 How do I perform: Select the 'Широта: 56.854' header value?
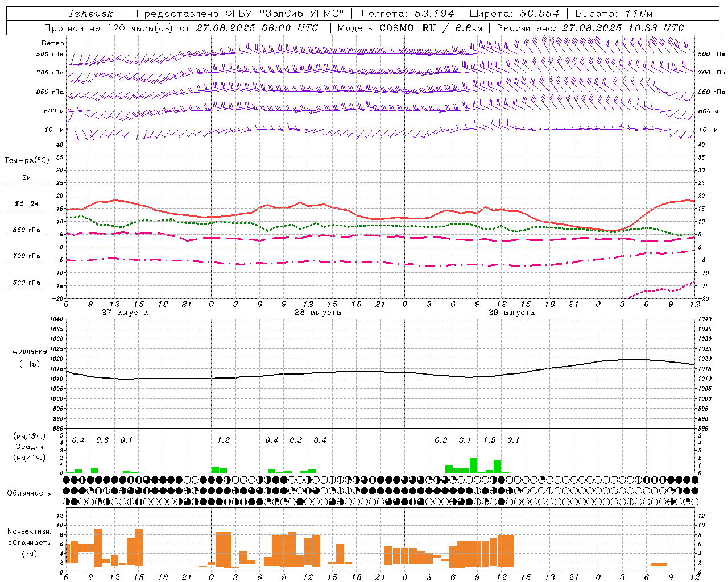(515, 14)
